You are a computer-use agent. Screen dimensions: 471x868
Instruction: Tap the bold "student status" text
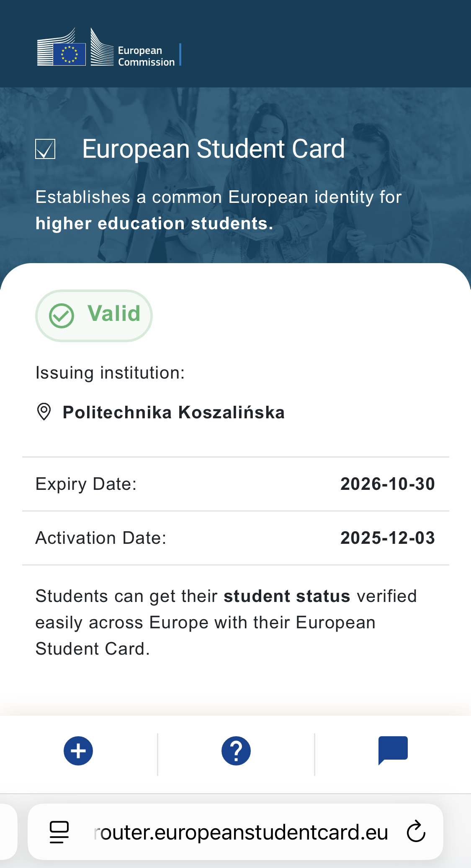(x=287, y=596)
